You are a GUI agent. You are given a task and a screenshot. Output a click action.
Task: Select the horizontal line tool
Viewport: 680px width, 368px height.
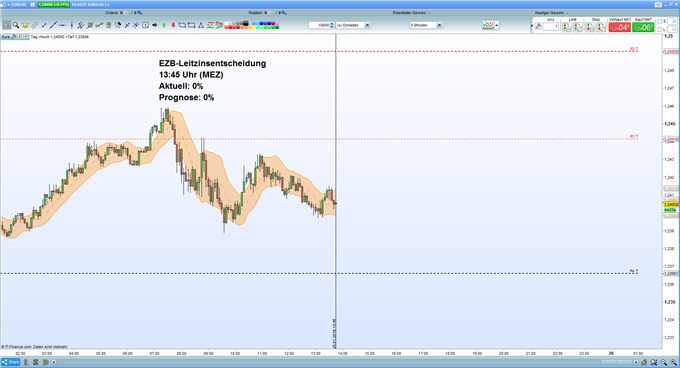62,25
